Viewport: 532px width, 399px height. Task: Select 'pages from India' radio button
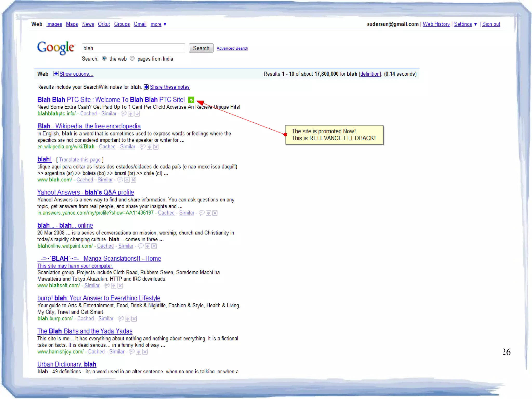click(x=132, y=58)
